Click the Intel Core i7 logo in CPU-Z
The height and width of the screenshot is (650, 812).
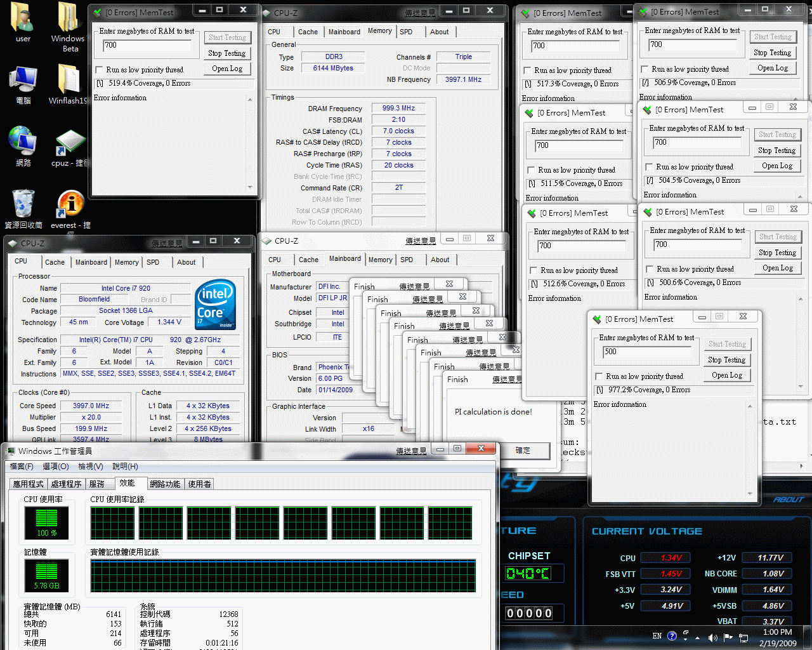pos(216,304)
